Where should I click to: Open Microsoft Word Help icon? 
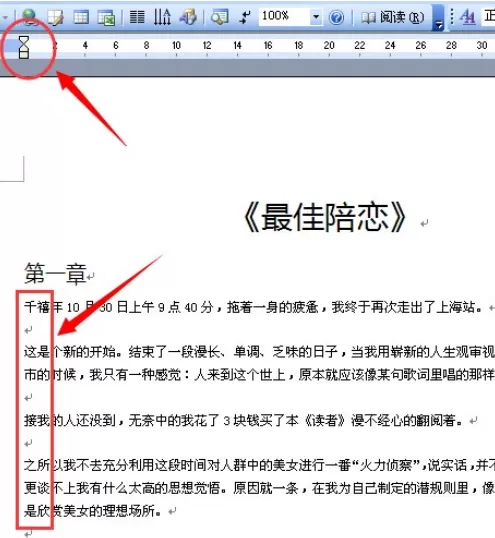coord(336,17)
